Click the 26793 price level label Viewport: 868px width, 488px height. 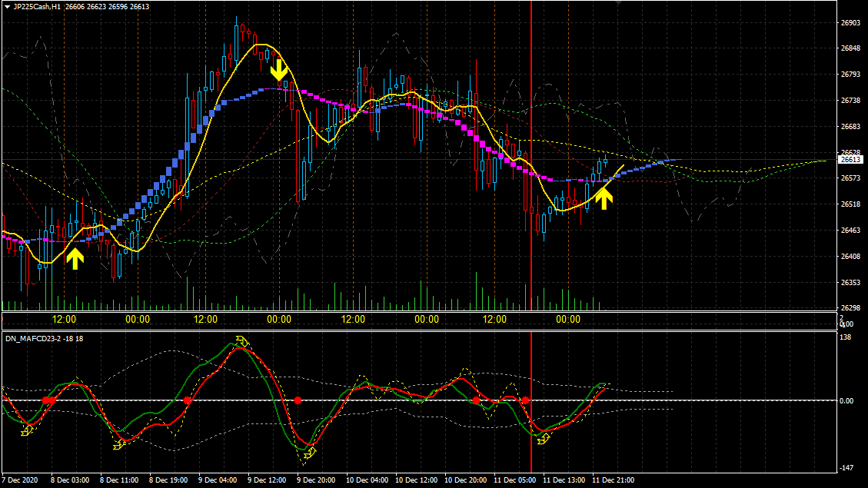point(850,74)
